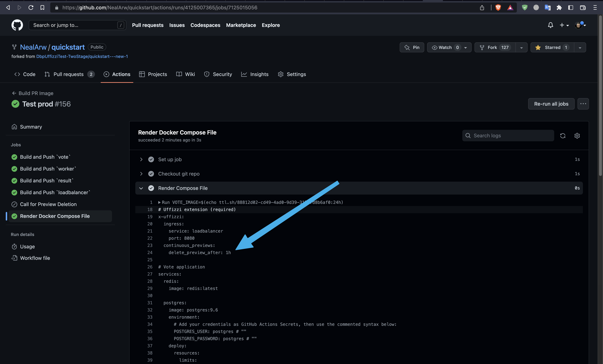Viewport: 603px width, 364px height.
Task: Open the Watch count dropdown
Action: 466,47
